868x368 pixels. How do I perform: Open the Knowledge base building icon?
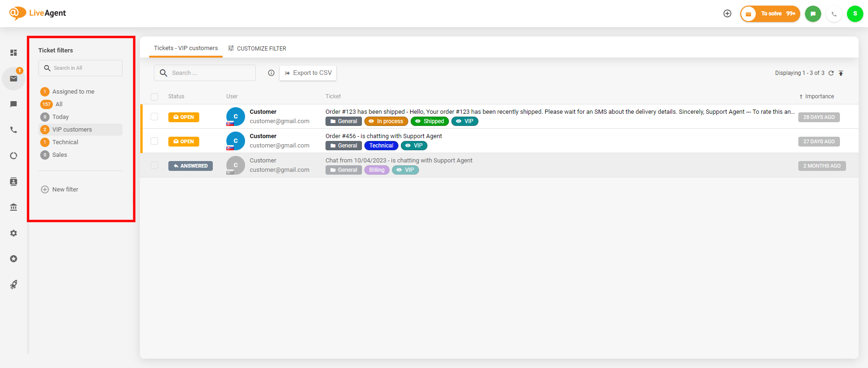point(14,207)
